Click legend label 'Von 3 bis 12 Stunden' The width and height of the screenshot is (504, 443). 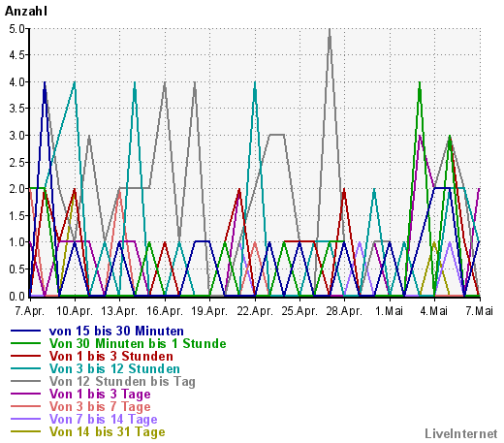[114, 368]
